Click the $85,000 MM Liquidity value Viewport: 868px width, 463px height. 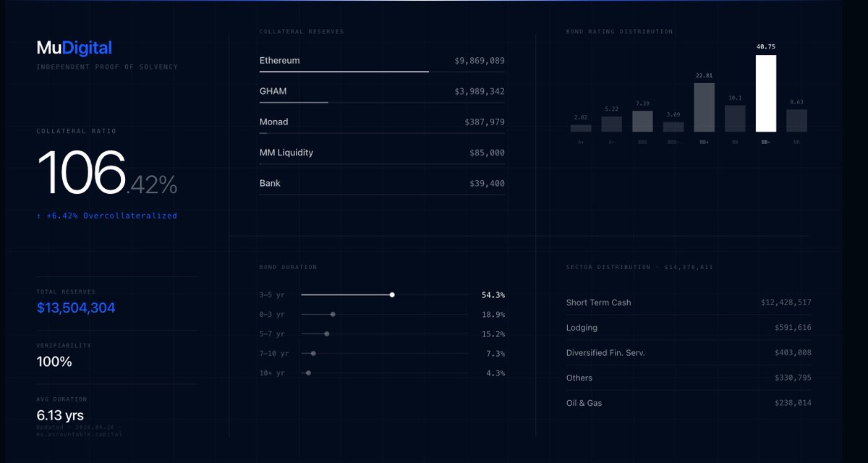pos(487,153)
